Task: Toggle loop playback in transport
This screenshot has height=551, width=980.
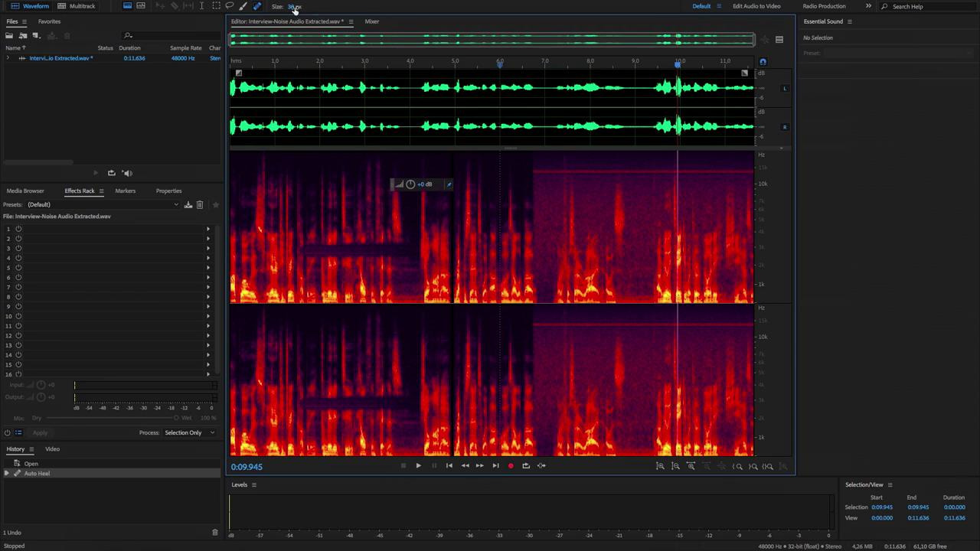Action: click(526, 465)
